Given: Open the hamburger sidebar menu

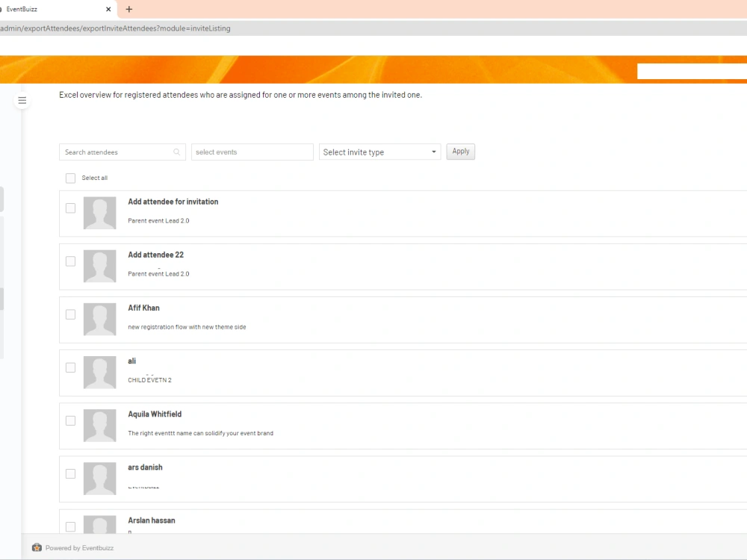Looking at the screenshot, I should point(22,100).
